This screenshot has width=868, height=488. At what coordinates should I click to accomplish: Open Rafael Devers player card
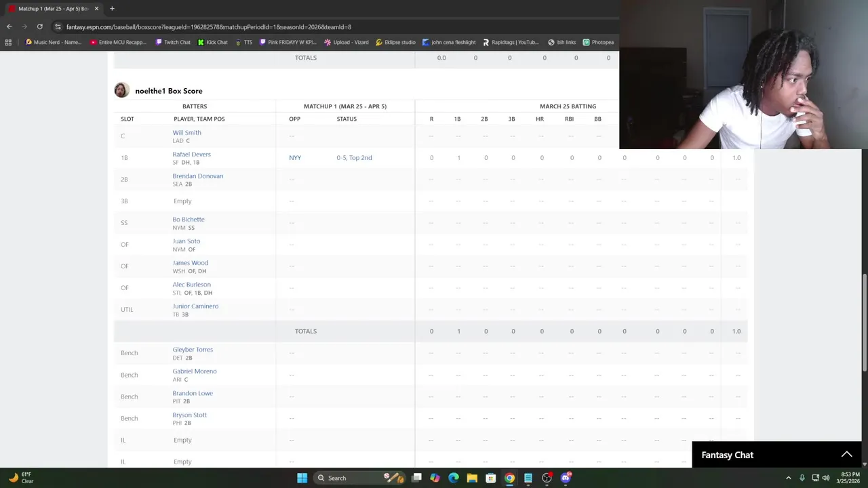point(191,154)
